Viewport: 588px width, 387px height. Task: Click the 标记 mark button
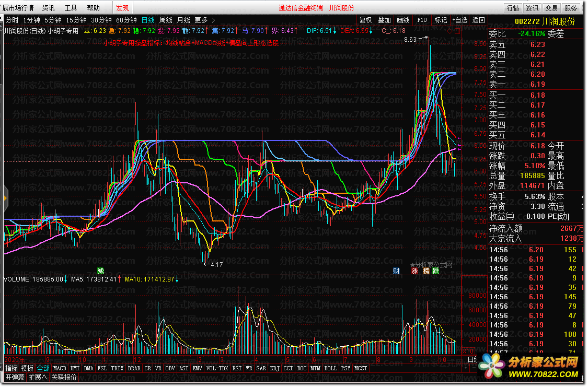pos(441,20)
